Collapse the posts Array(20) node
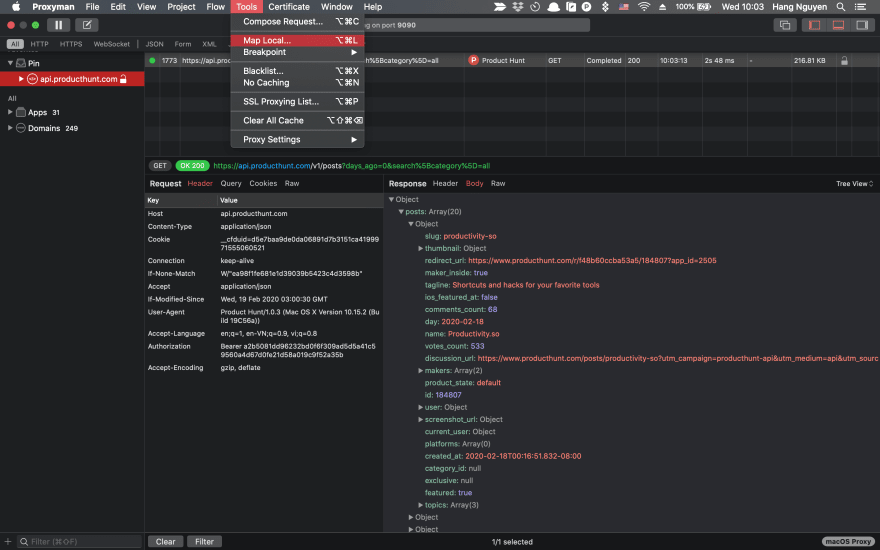Screen dimensions: 880x550 [x=401, y=212]
